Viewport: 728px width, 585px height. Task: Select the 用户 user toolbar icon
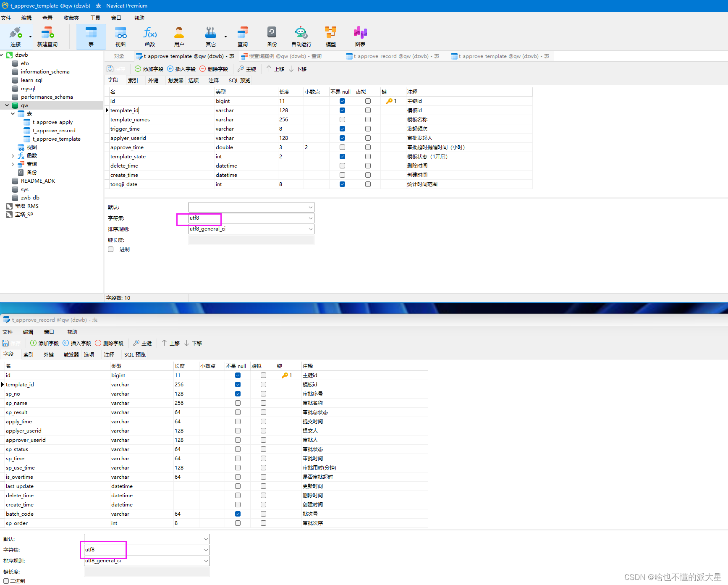click(179, 37)
